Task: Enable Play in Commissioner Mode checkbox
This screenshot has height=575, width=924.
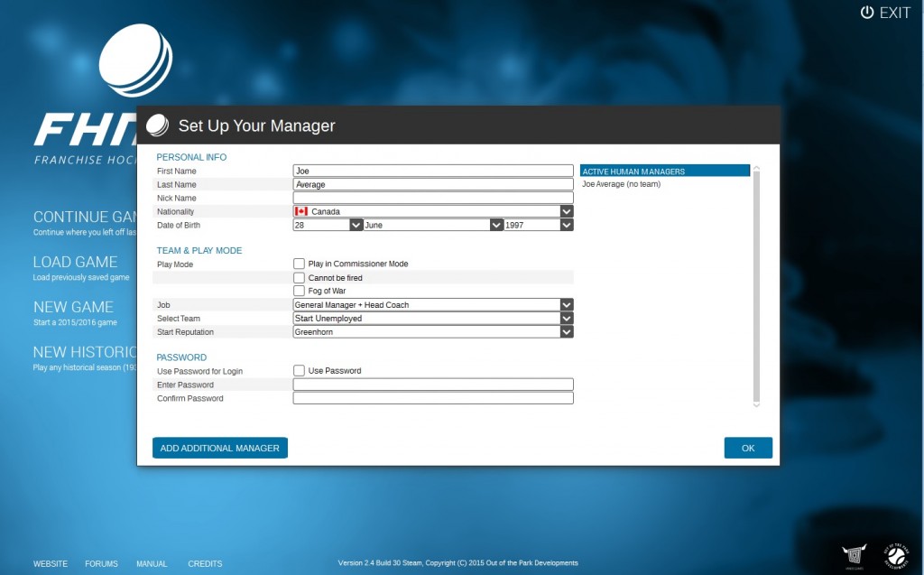Action: 299,264
